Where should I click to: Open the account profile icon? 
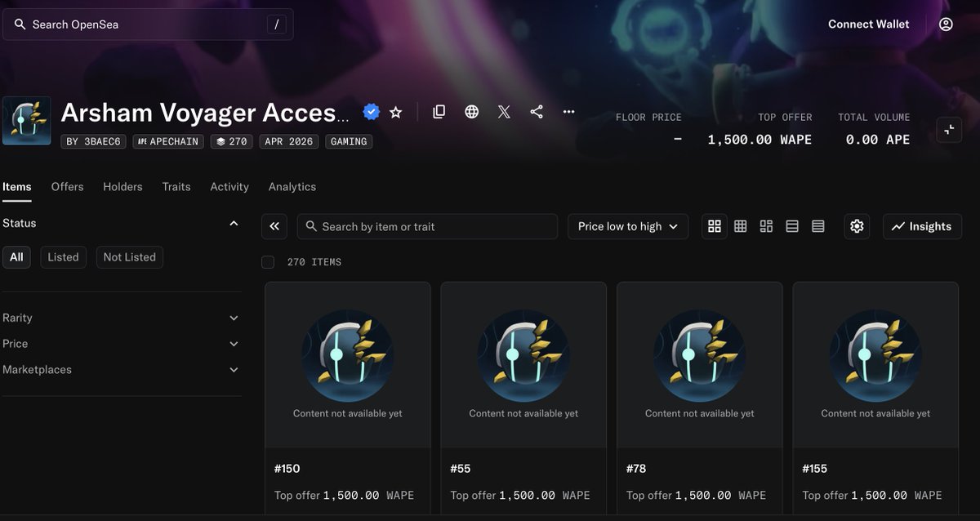tap(946, 24)
